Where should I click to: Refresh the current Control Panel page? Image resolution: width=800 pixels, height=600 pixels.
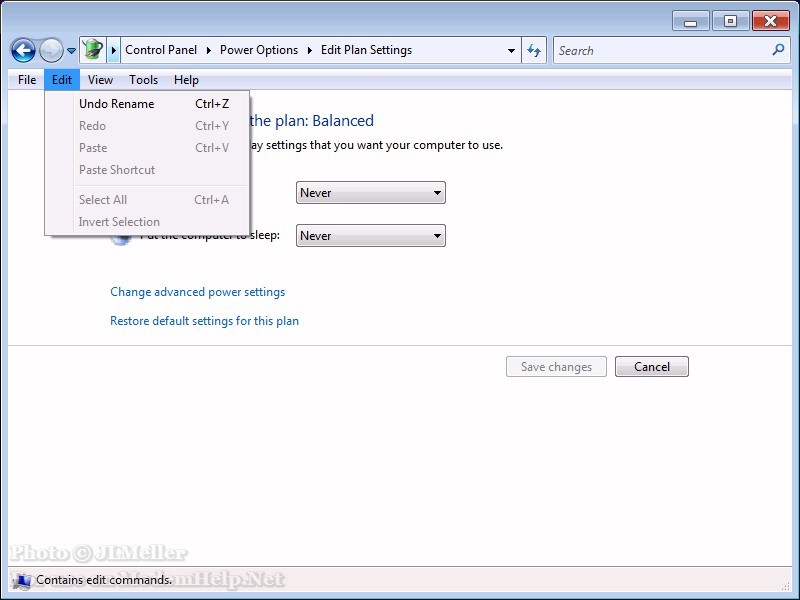[x=535, y=50]
